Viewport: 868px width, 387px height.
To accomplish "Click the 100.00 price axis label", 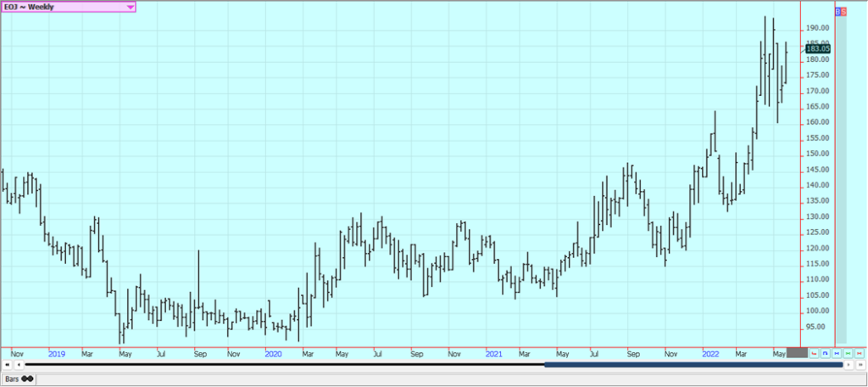I will coord(817,311).
